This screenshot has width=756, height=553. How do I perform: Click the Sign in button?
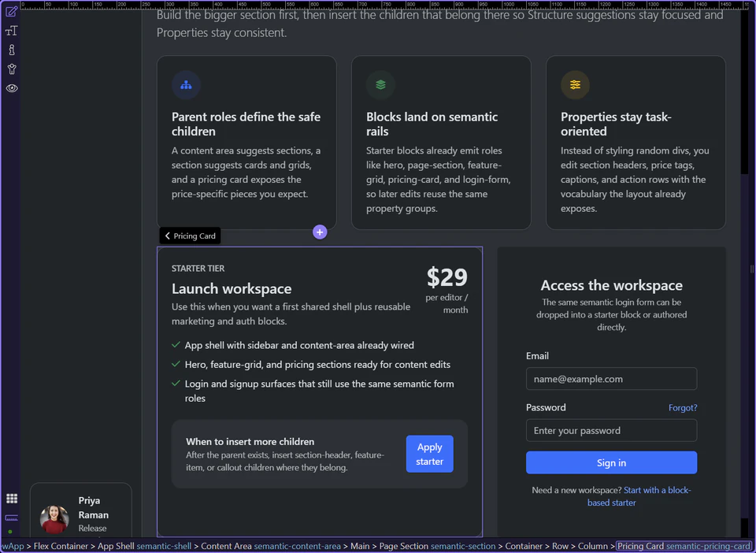611,462
